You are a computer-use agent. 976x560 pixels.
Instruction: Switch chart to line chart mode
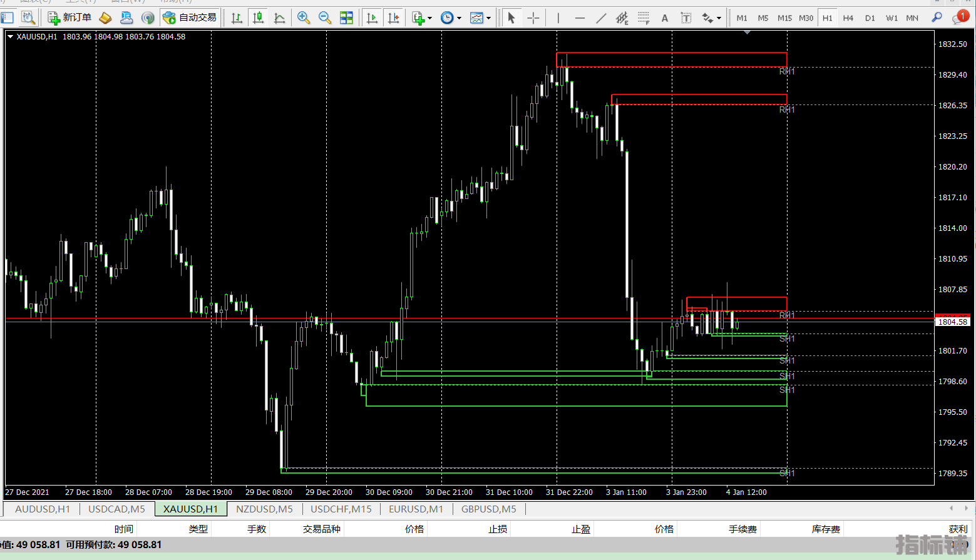pyautogui.click(x=279, y=18)
